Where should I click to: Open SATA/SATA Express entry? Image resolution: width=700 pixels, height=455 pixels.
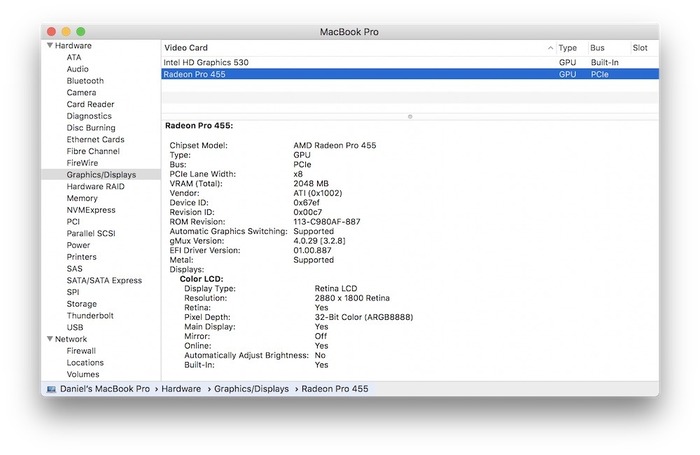pyautogui.click(x=104, y=280)
